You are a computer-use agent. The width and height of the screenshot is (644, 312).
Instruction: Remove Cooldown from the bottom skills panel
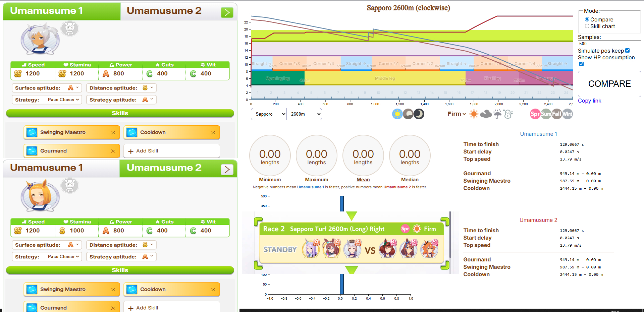point(213,290)
